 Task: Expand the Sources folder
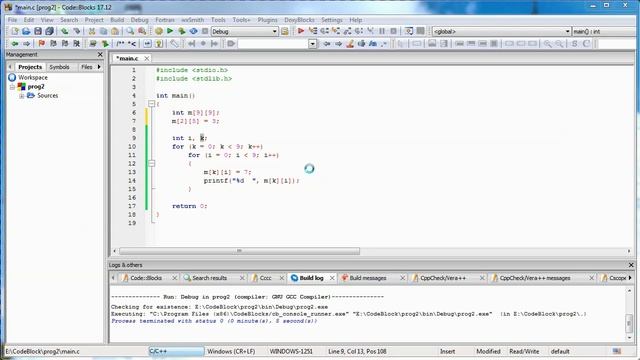tap(22, 96)
